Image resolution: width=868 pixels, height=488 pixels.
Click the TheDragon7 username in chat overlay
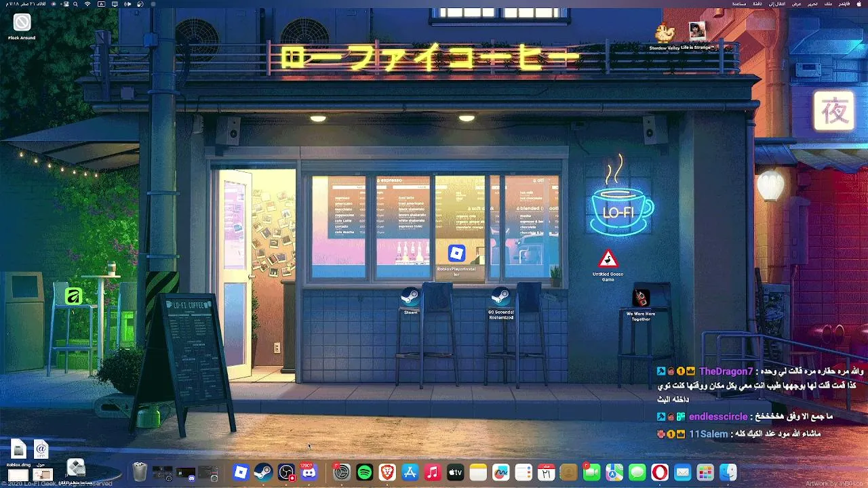[x=726, y=371]
